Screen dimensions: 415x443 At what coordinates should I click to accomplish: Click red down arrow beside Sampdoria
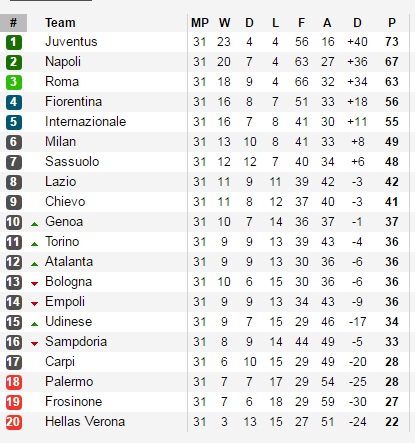point(34,344)
